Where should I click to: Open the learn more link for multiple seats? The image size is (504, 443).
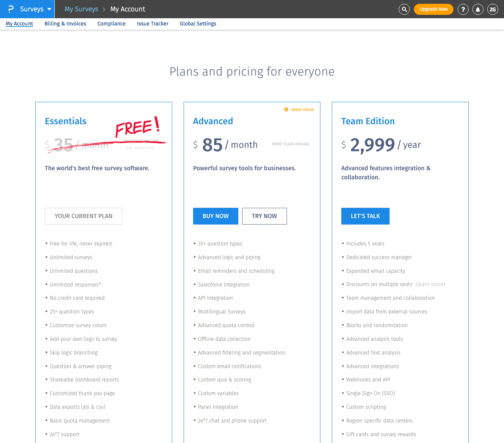point(430,284)
